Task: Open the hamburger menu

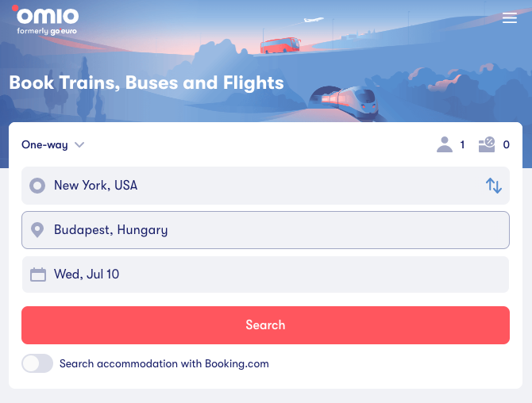Action: [x=510, y=18]
